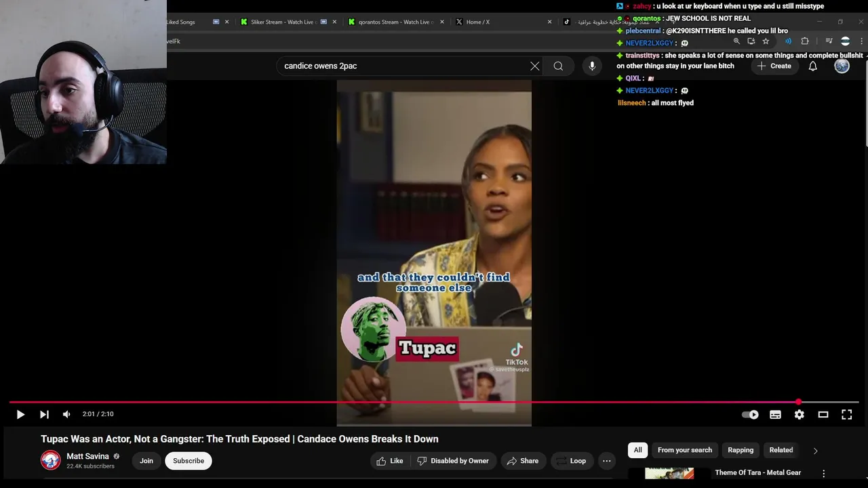Toggle subtitles/closed captions
Viewport: 868px width, 488px height.
[775, 415]
